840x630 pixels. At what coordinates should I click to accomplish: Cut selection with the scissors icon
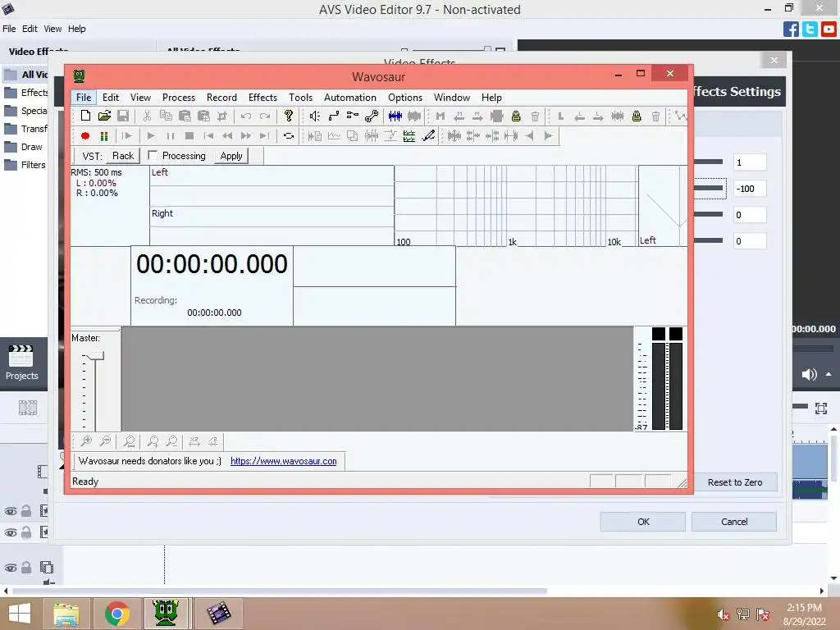pyautogui.click(x=147, y=116)
